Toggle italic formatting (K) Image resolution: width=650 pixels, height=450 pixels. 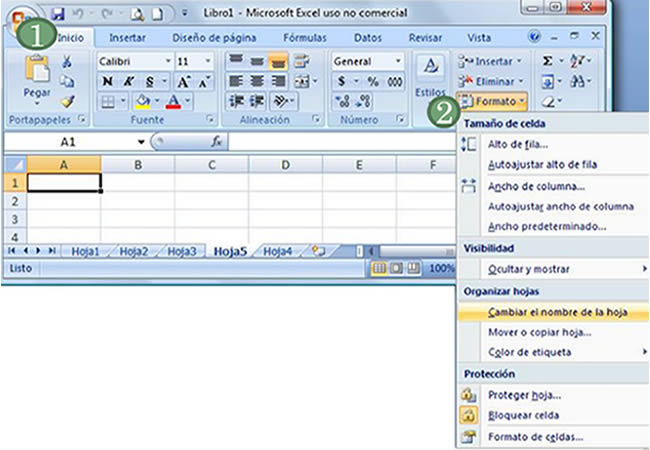(128, 82)
